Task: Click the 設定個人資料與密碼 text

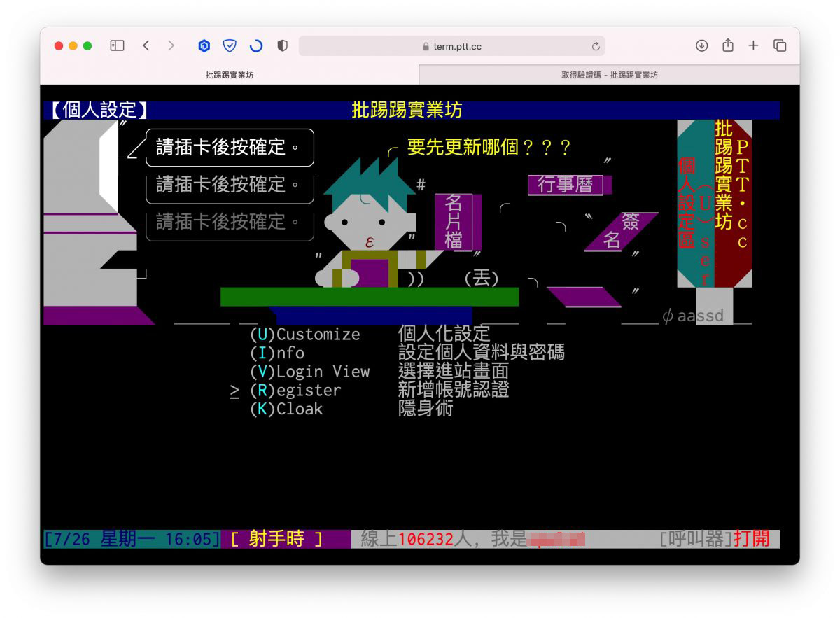Action: click(x=481, y=352)
